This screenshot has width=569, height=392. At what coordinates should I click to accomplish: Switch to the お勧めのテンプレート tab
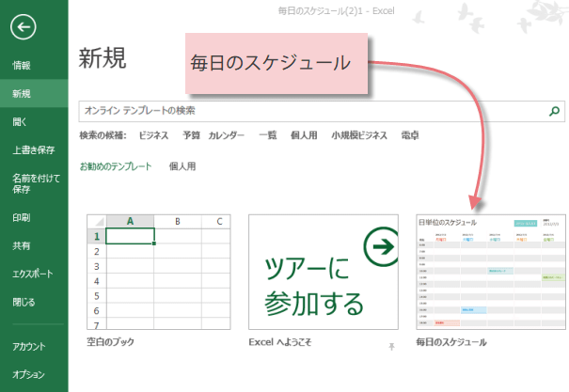click(116, 166)
